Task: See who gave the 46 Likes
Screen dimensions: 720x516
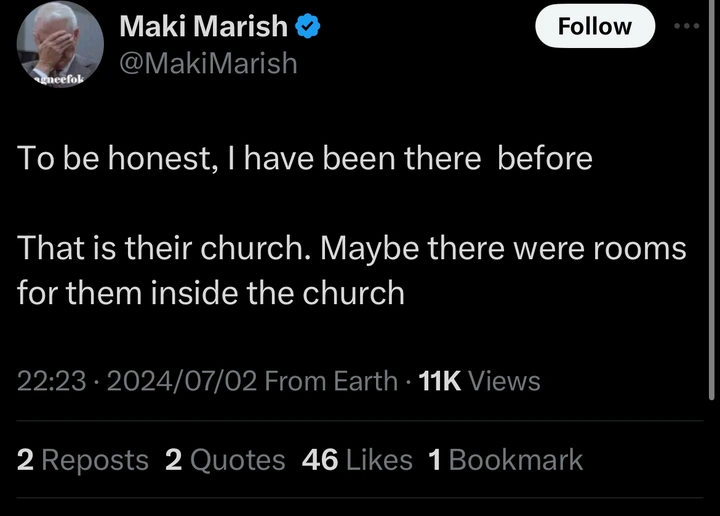Action: (357, 460)
